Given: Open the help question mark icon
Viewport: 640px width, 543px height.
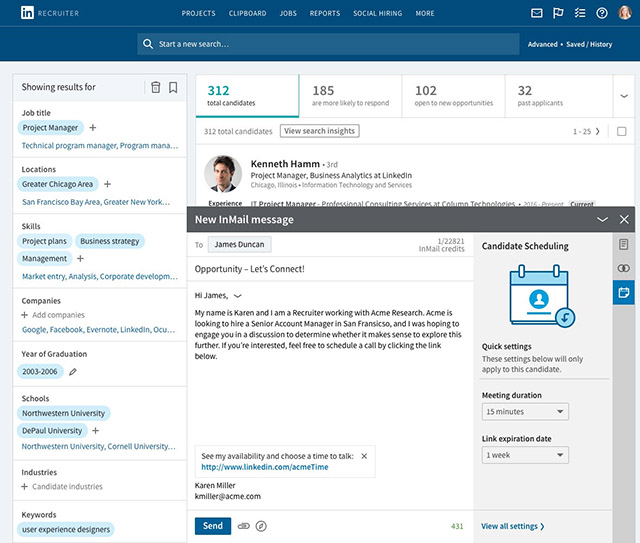Looking at the screenshot, I should pyautogui.click(x=602, y=13).
